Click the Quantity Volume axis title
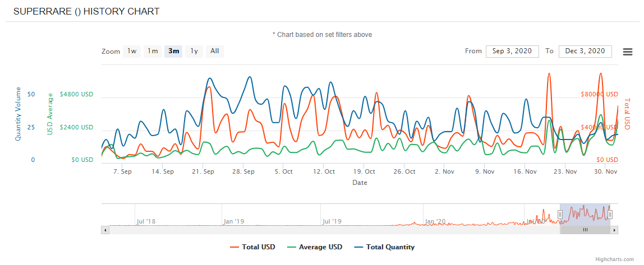 (18, 114)
